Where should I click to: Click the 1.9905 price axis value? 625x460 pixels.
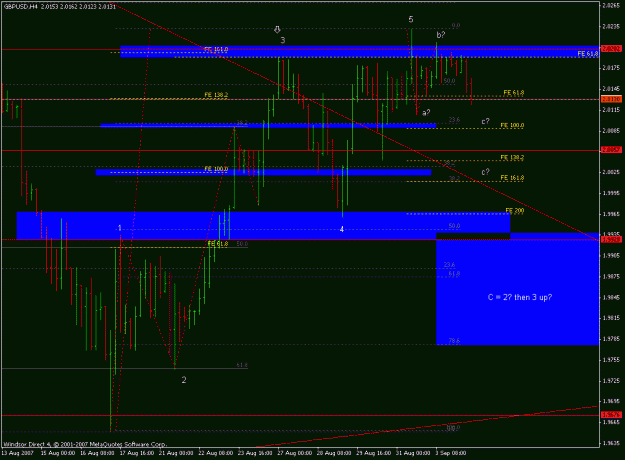[611, 256]
